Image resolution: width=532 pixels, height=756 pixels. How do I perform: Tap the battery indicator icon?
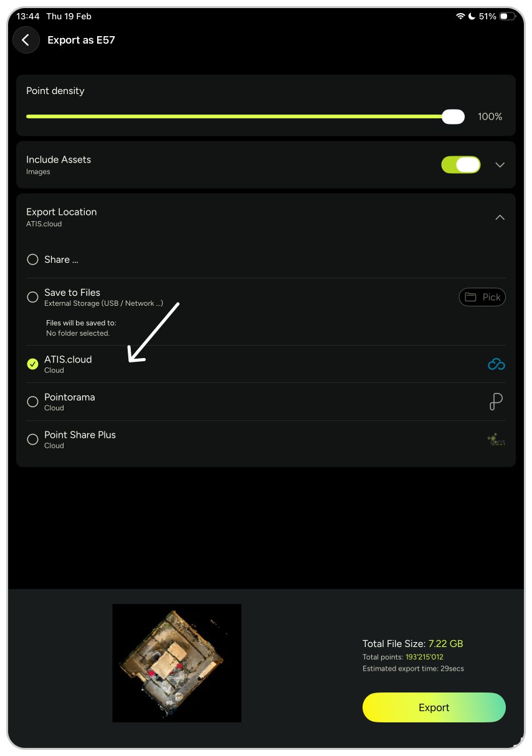click(x=508, y=16)
